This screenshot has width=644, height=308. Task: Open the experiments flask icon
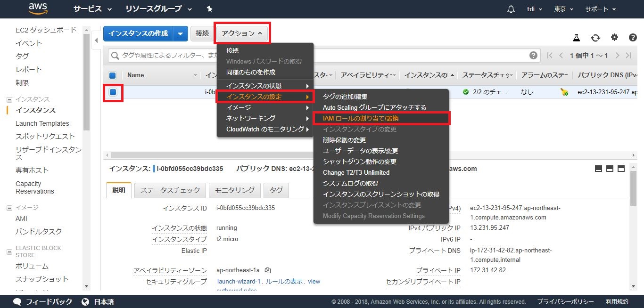click(576, 38)
